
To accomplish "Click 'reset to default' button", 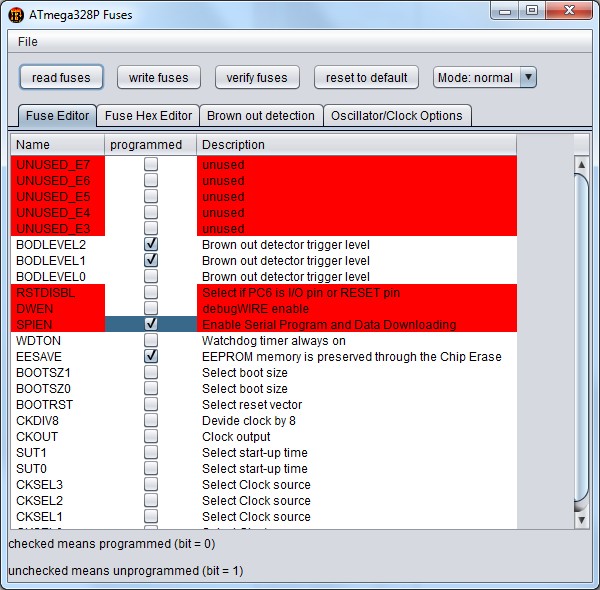I will 366,77.
